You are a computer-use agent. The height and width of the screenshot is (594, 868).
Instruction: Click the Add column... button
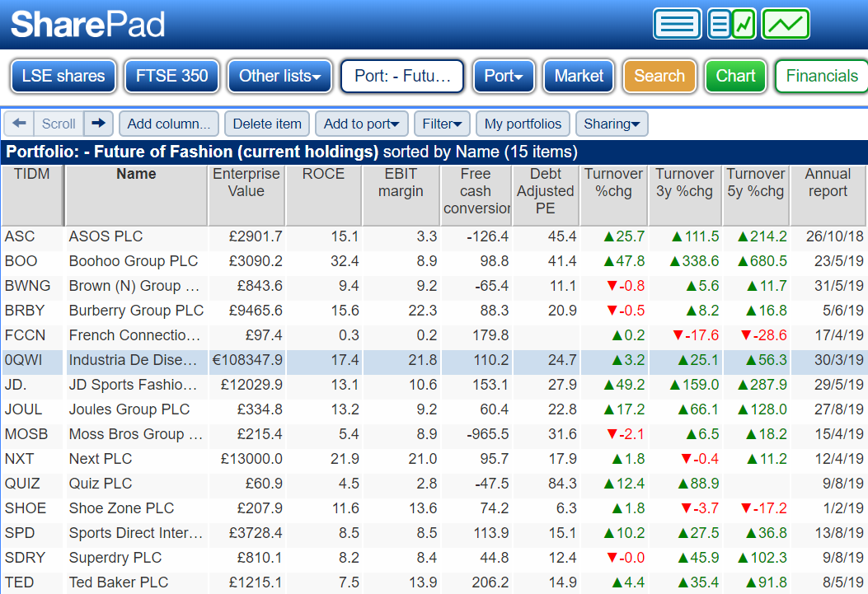169,124
